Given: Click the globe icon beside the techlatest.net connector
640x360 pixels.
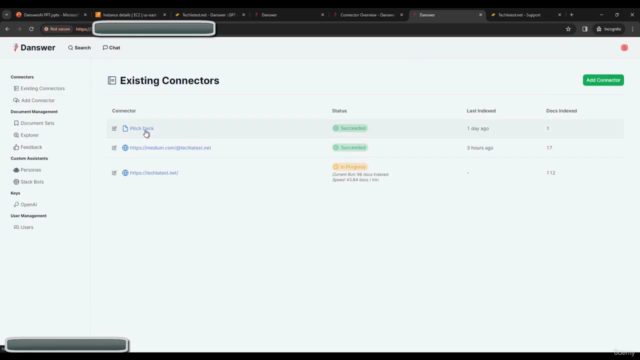Looking at the screenshot, I should [125, 173].
